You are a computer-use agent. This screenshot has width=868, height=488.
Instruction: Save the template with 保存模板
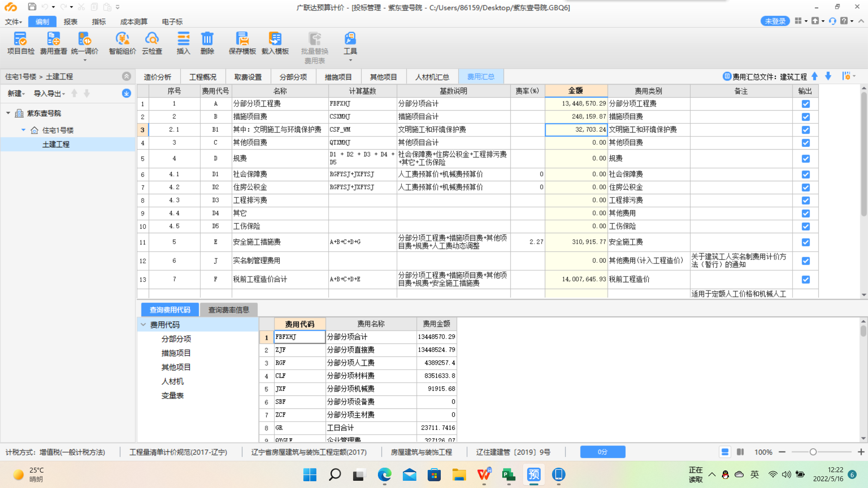(x=242, y=43)
